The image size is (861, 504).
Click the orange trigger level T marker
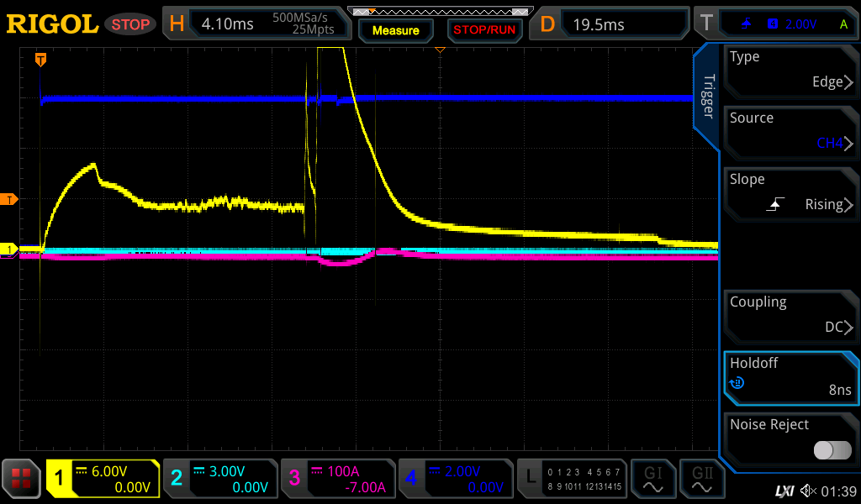point(9,199)
